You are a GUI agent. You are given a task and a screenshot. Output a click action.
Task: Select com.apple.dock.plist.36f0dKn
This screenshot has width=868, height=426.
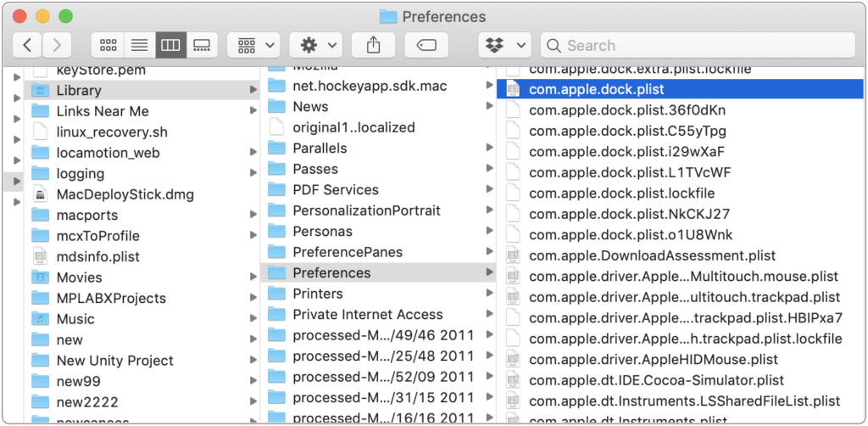click(x=680, y=109)
